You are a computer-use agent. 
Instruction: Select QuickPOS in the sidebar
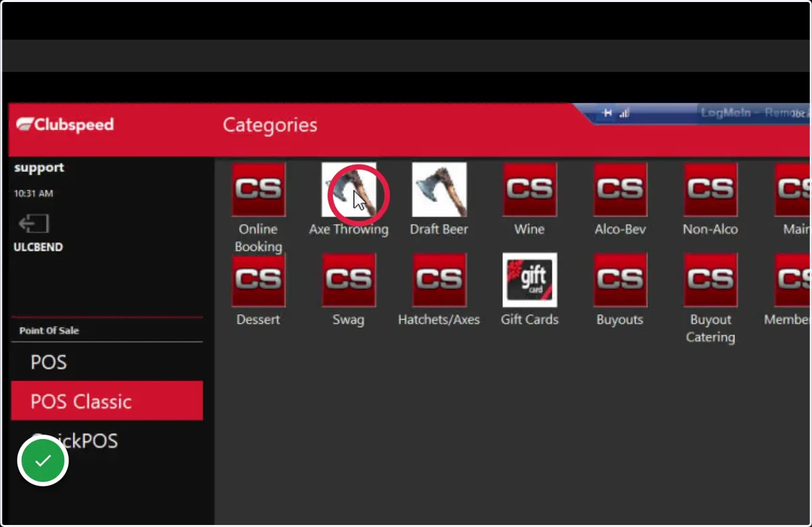tap(107, 441)
